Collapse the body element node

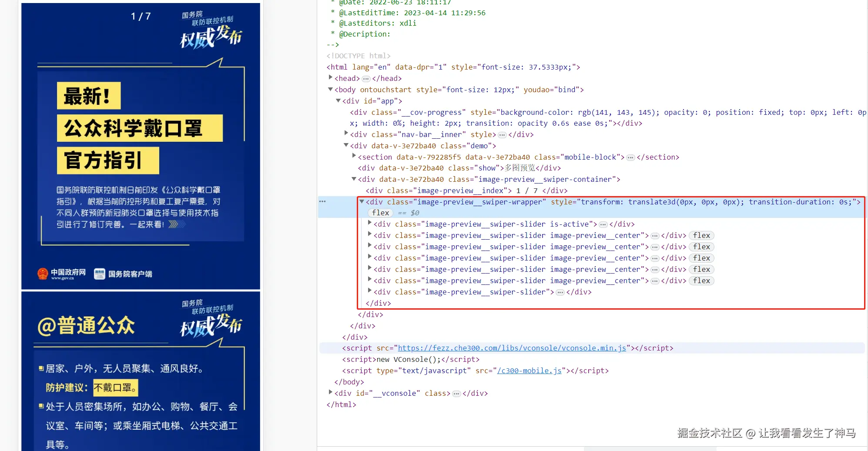[331, 89]
